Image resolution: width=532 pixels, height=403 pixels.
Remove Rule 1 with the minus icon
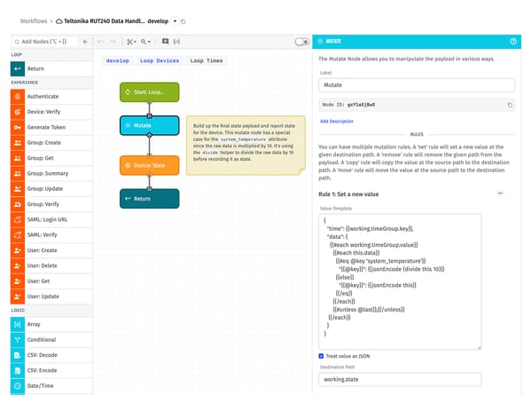[x=500, y=193]
